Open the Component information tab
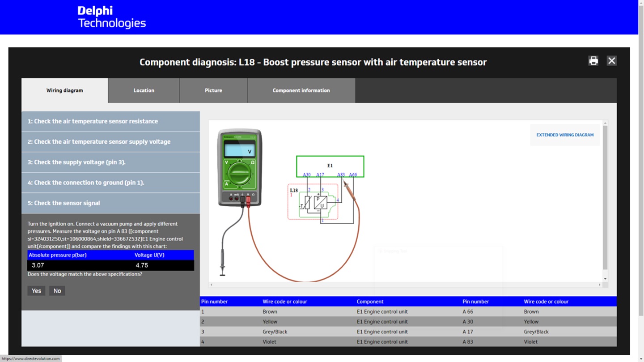This screenshot has width=644, height=362. (301, 90)
